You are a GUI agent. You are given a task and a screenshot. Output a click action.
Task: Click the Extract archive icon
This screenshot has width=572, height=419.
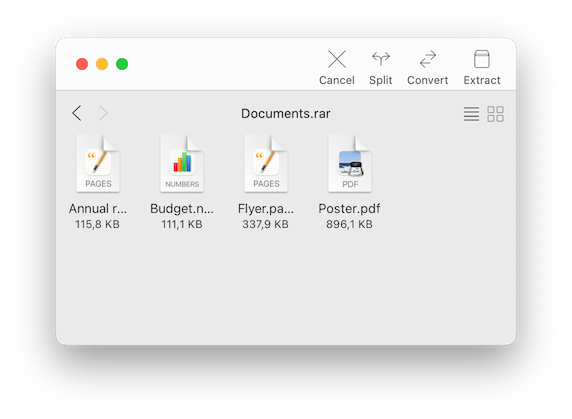(x=482, y=59)
